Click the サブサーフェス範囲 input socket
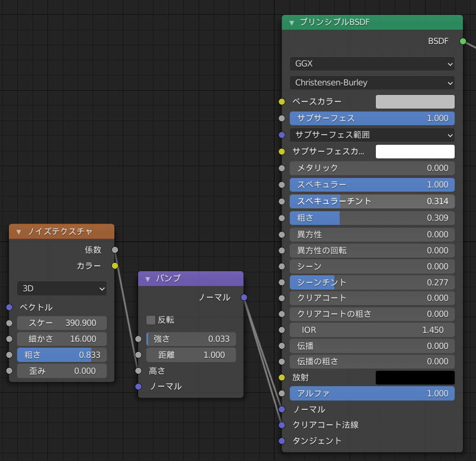Viewport: 476px width, 461px height. [x=282, y=135]
